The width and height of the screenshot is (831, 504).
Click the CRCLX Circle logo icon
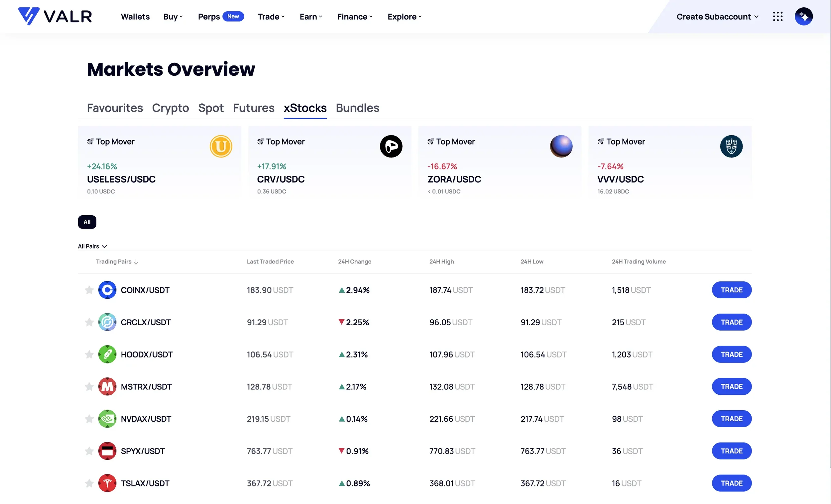point(107,322)
